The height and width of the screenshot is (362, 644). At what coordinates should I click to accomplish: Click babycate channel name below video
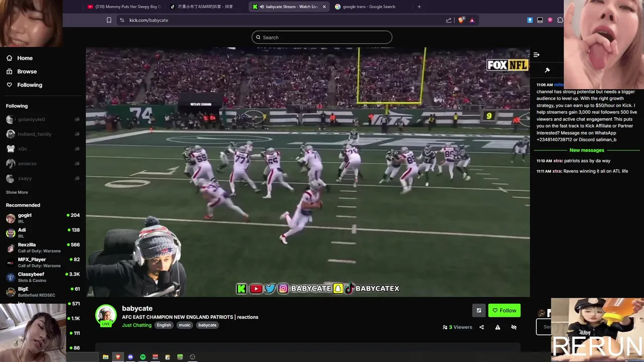click(x=137, y=308)
